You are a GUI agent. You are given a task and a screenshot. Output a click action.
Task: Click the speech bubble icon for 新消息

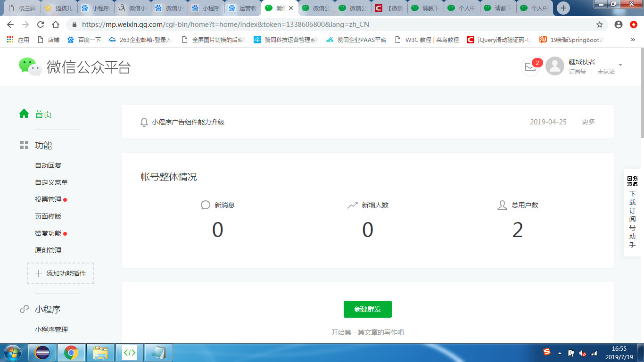(205, 205)
